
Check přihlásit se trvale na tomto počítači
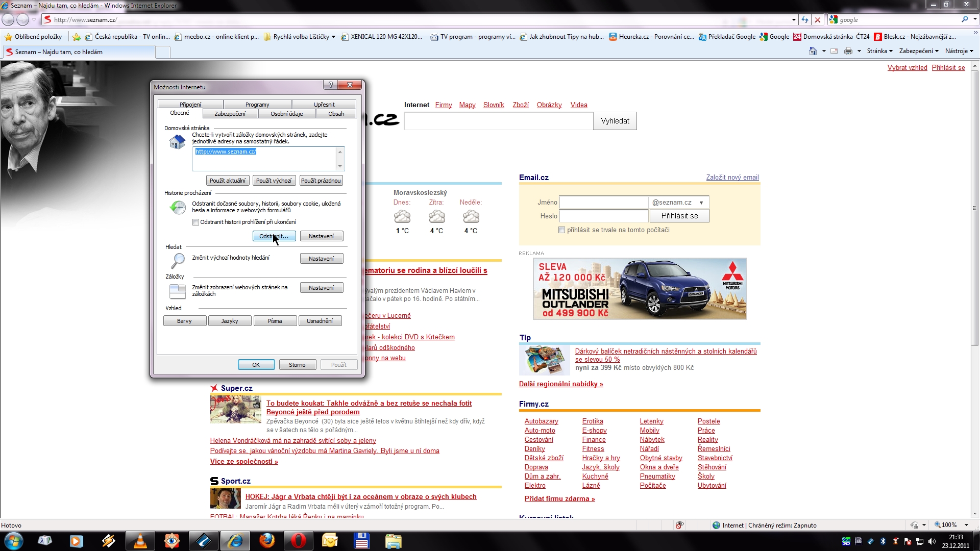(x=562, y=230)
